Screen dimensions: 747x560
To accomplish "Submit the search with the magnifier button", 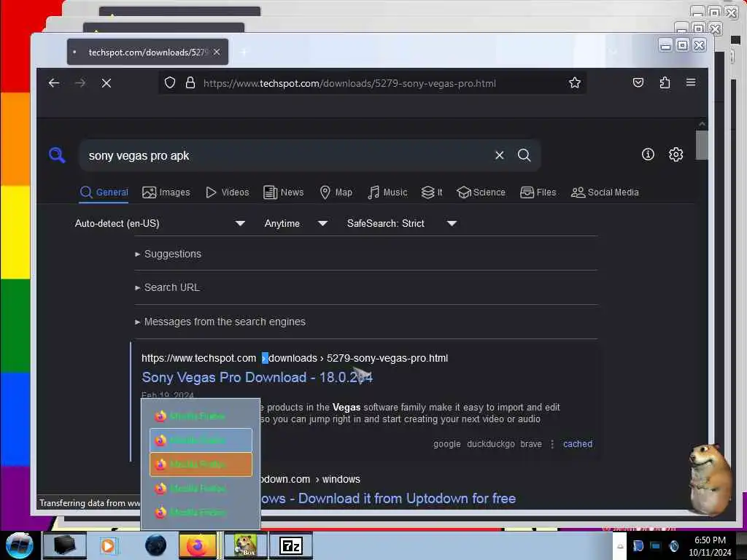I will pos(524,155).
